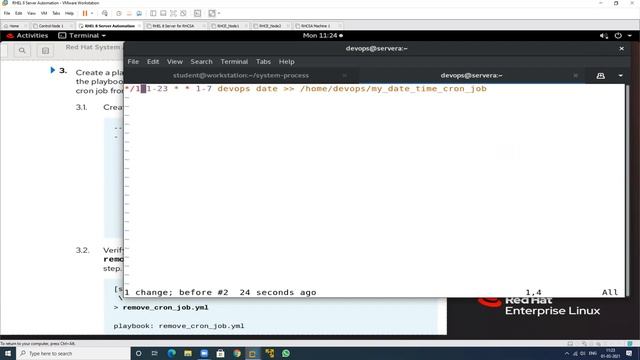The image size is (640, 360).
Task: Click the Type here to search box
Action: pyautogui.click(x=73, y=353)
